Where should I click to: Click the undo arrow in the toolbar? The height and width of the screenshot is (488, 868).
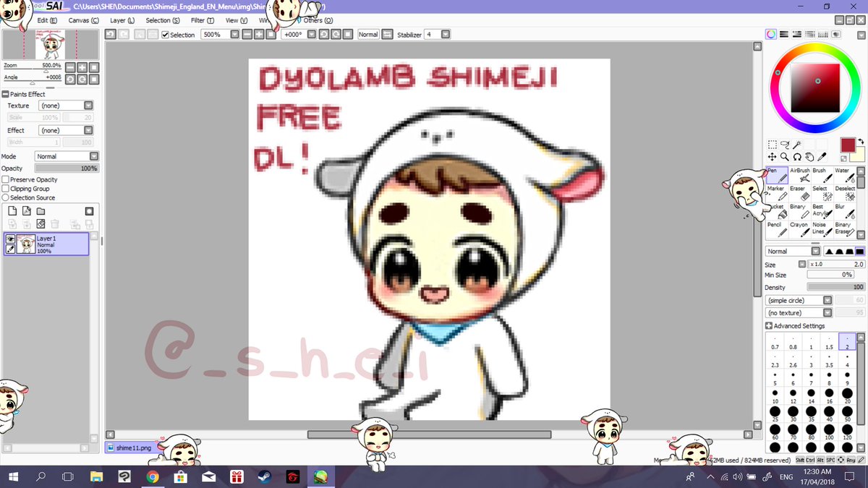111,34
